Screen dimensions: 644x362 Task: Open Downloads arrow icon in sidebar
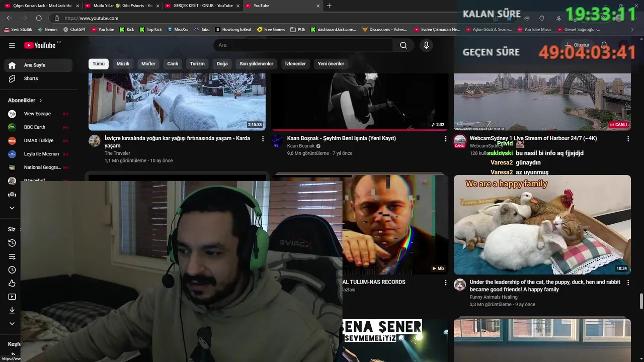pos(12,310)
